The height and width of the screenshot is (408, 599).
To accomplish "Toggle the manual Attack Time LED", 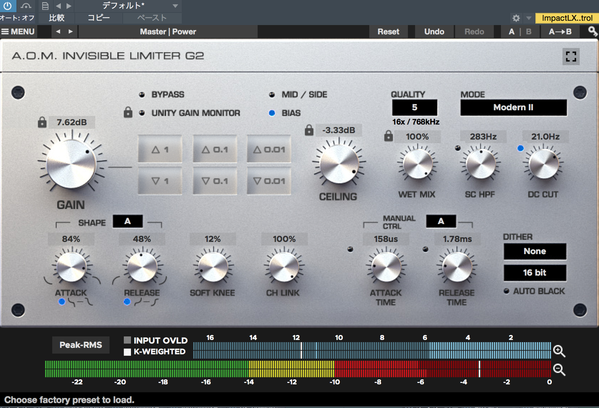I will (x=350, y=249).
